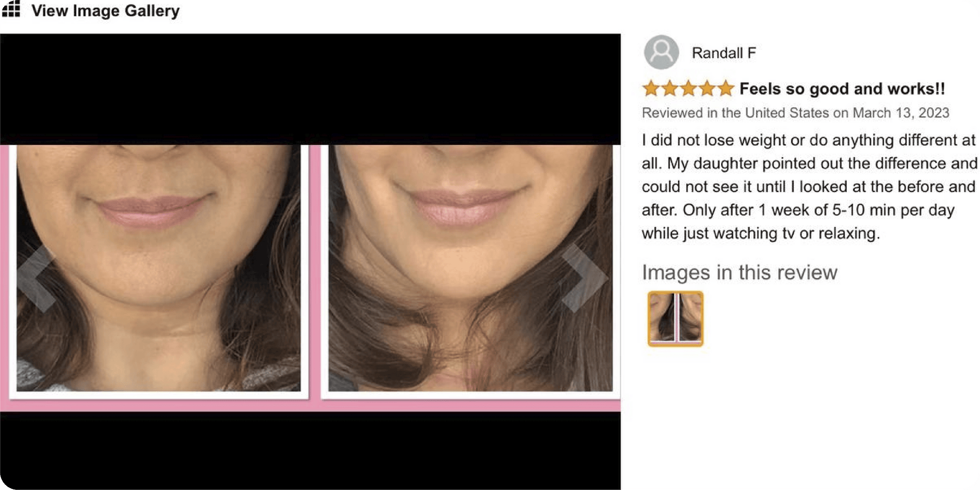Screen dimensions: 980x490
Task: Open the View Image Gallery link
Action: click(105, 11)
